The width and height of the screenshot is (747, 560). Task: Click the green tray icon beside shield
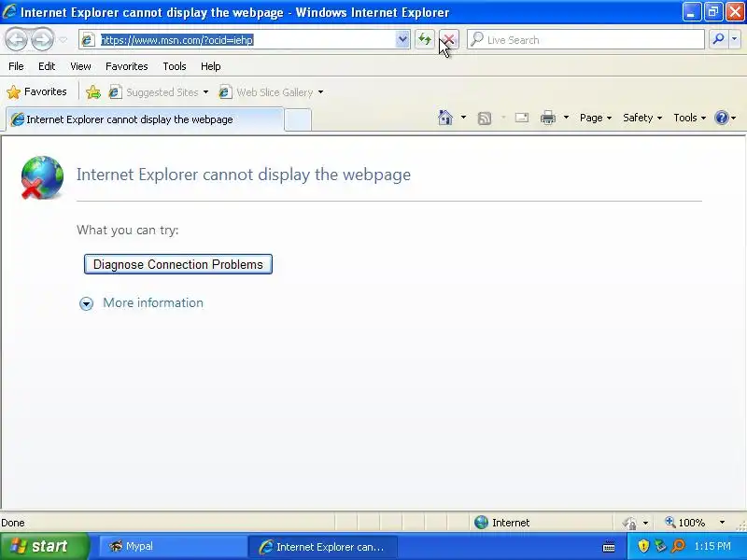660,546
